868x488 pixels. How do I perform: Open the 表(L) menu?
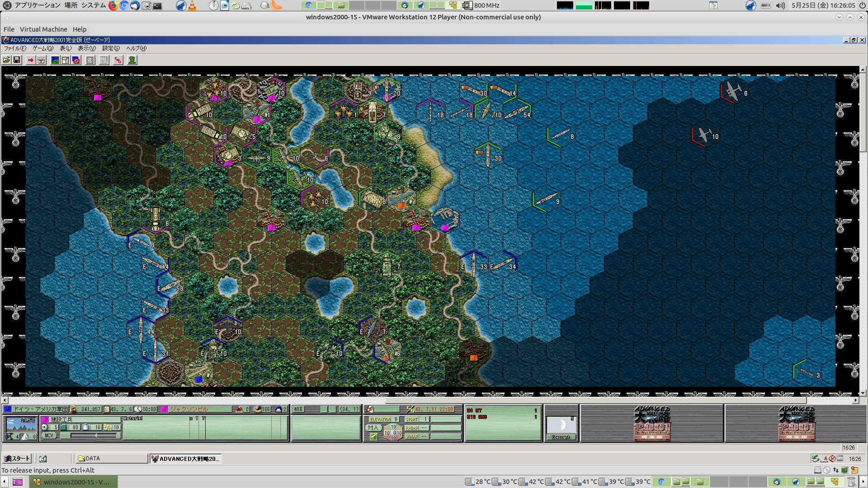pyautogui.click(x=66, y=48)
